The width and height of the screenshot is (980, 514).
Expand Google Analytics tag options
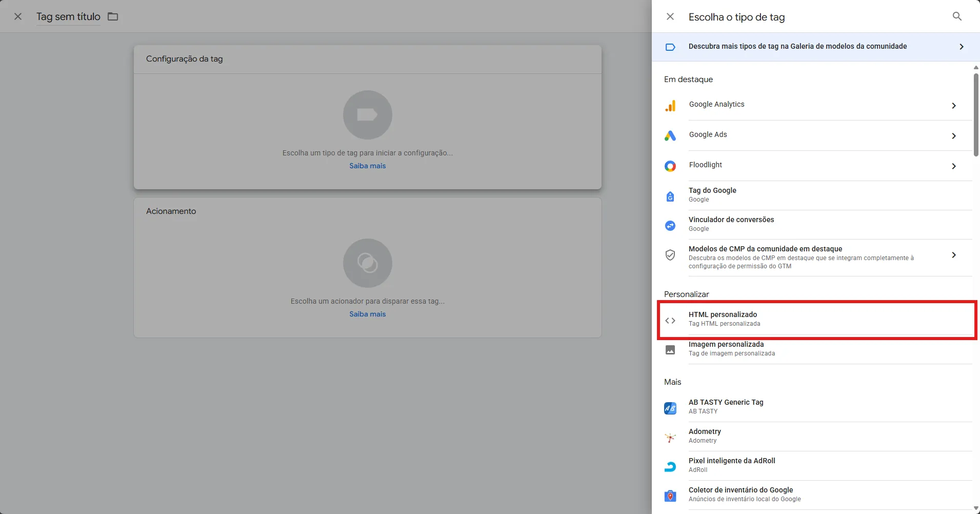(954, 106)
